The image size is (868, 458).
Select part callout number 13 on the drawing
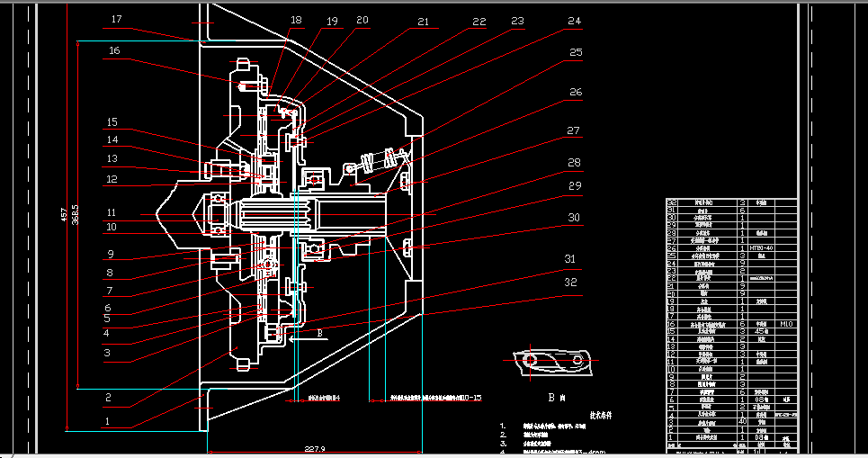pos(112,159)
